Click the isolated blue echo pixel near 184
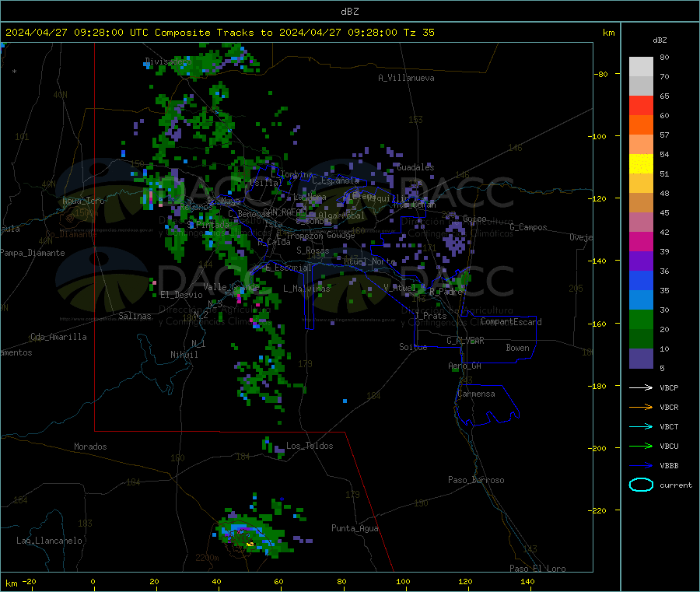 click(x=345, y=401)
